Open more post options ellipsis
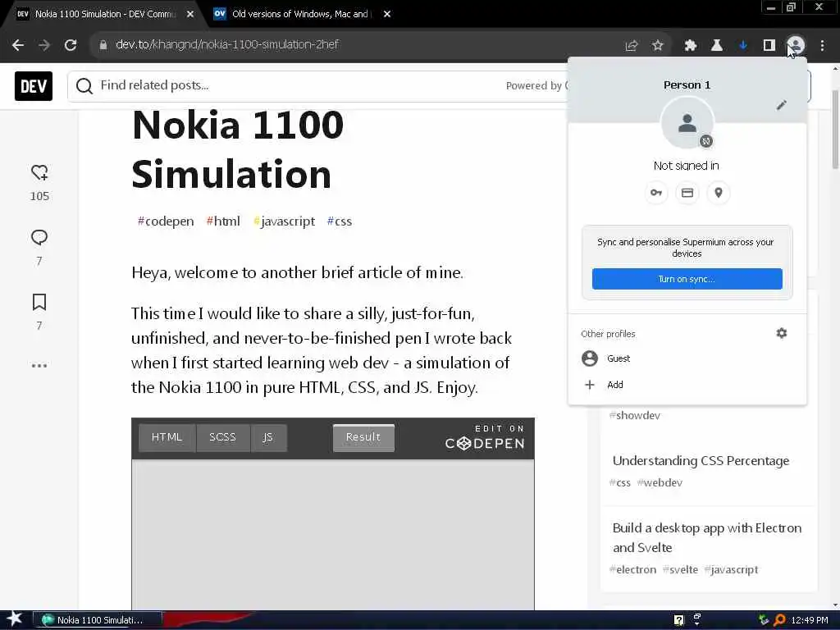 click(x=39, y=366)
